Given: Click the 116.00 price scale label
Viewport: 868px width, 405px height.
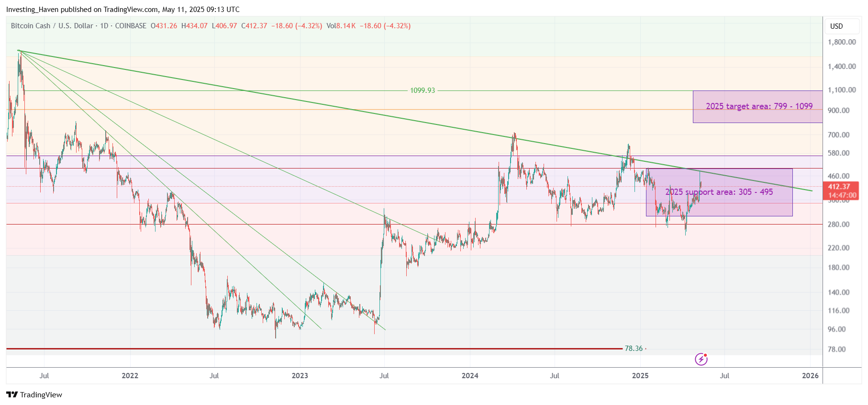Looking at the screenshot, I should point(839,311).
